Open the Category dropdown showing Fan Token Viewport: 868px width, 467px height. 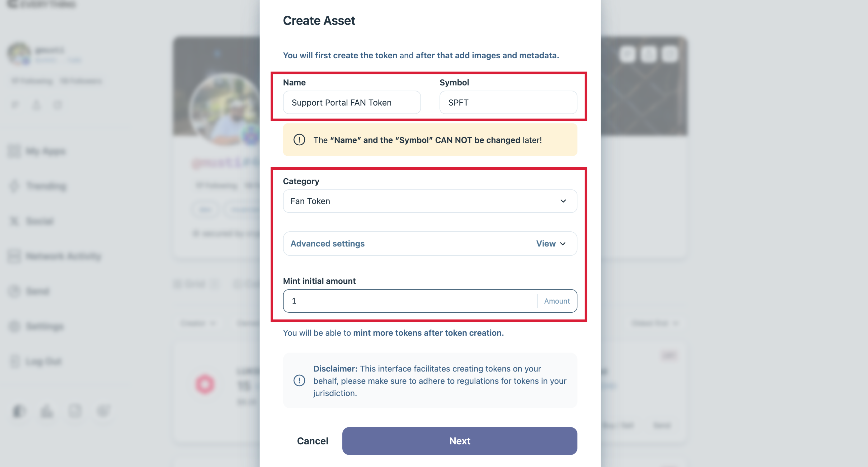point(430,201)
